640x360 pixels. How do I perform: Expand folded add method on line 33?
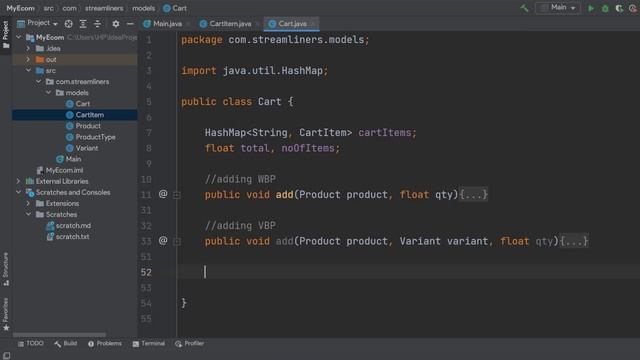point(177,242)
